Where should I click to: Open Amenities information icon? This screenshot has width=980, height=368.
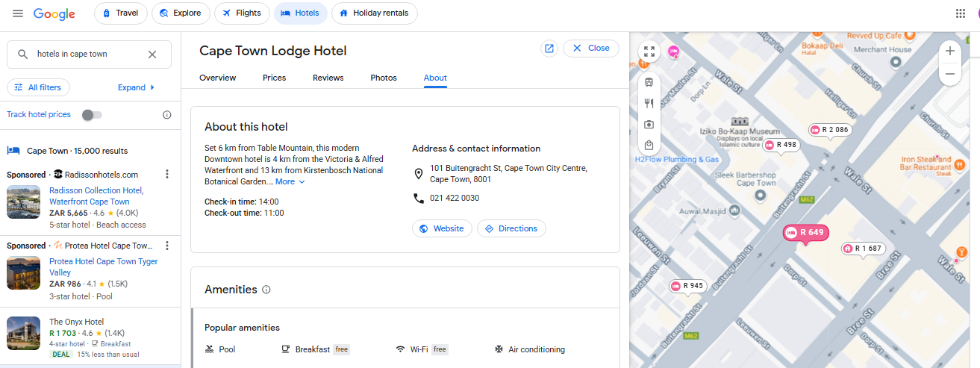(266, 290)
